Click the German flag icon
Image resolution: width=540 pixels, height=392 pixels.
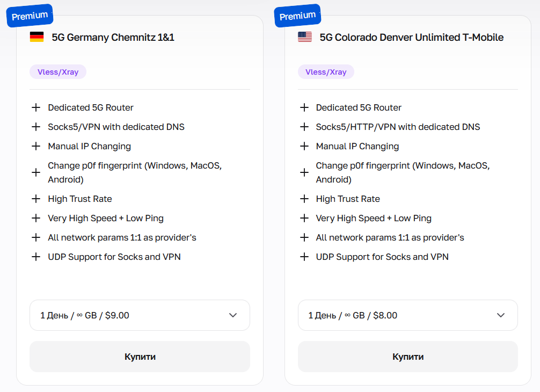(37, 37)
